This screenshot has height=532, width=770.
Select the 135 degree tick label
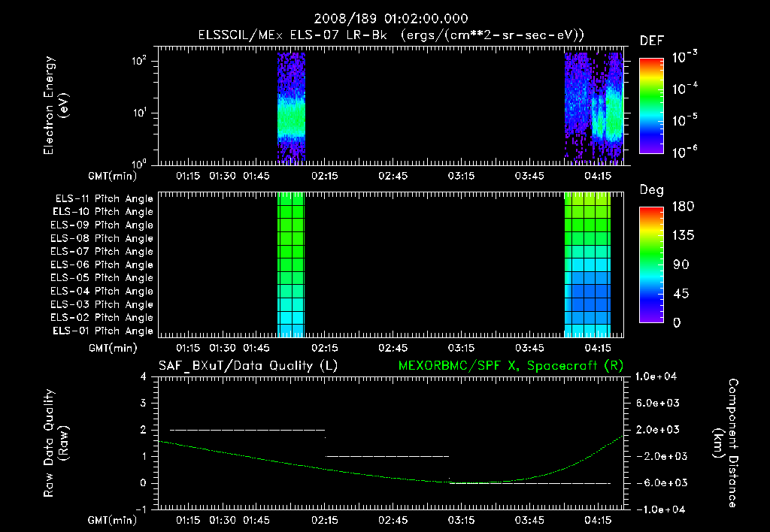683,236
